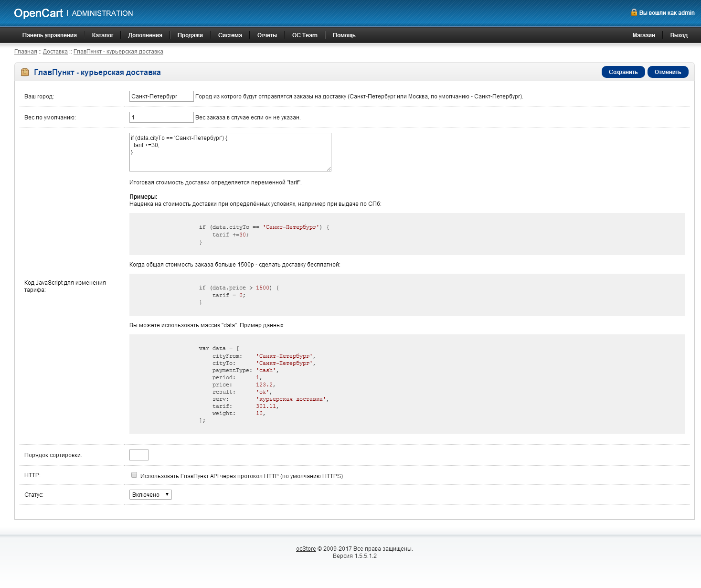The image size is (701, 588).
Task: Click the 'tarif +=30;' line in the grey example block
Action: coord(231,235)
